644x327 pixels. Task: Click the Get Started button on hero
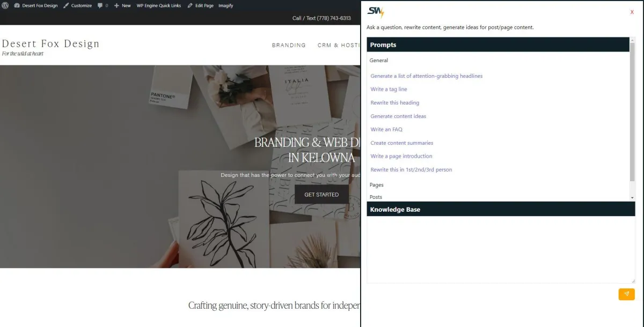coord(321,195)
